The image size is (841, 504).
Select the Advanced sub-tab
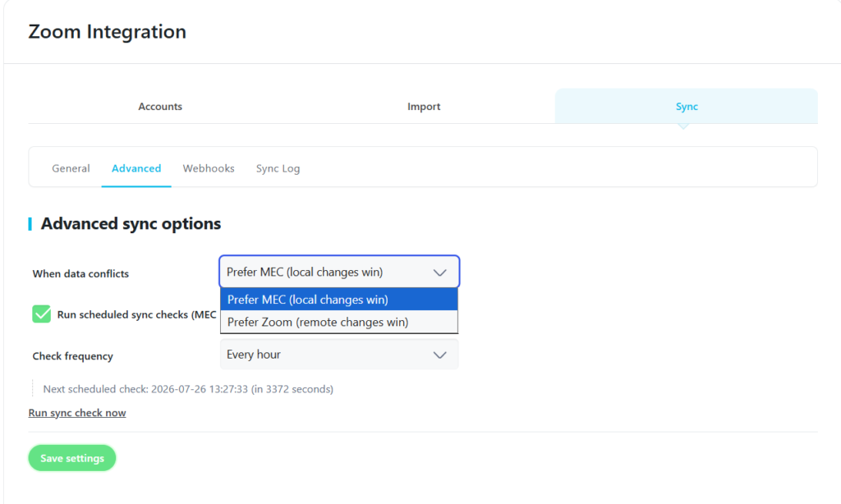pyautogui.click(x=136, y=168)
